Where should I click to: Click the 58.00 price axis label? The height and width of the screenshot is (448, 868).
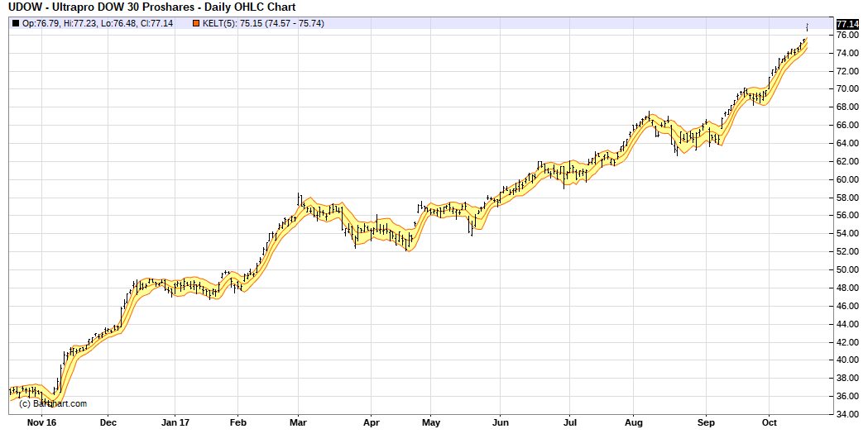click(x=846, y=198)
